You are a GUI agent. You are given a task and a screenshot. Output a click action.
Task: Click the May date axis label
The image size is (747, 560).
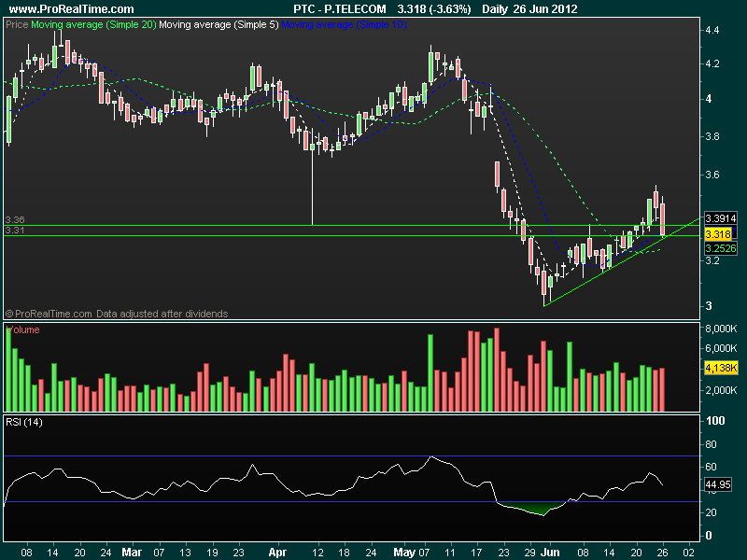pyautogui.click(x=404, y=553)
